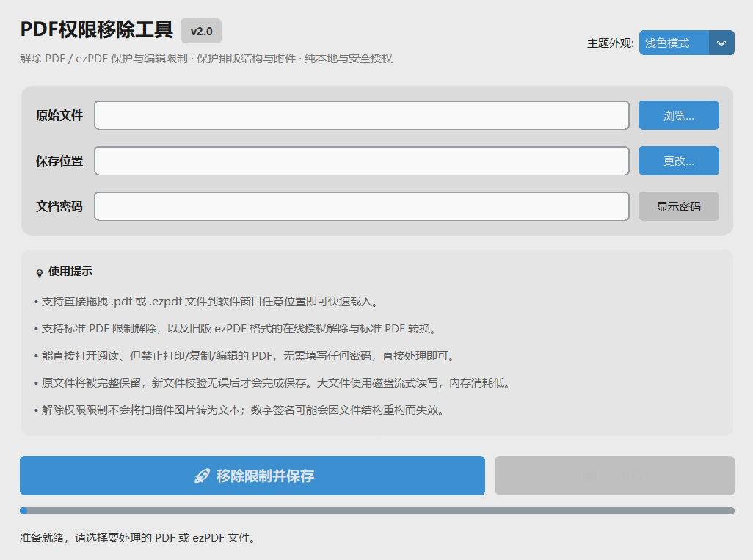Click the 主题外观: label
Screen dimensions: 753x560
pyautogui.click(x=611, y=43)
